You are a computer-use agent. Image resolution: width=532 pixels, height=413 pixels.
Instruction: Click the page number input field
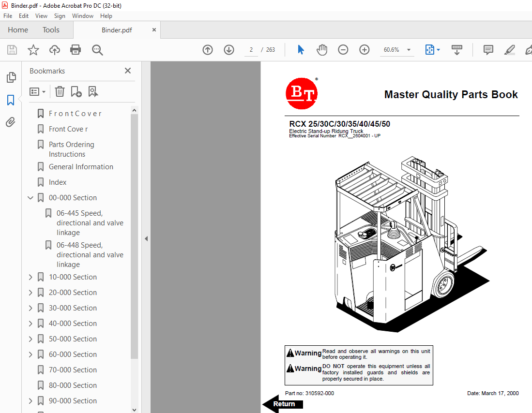coord(251,50)
